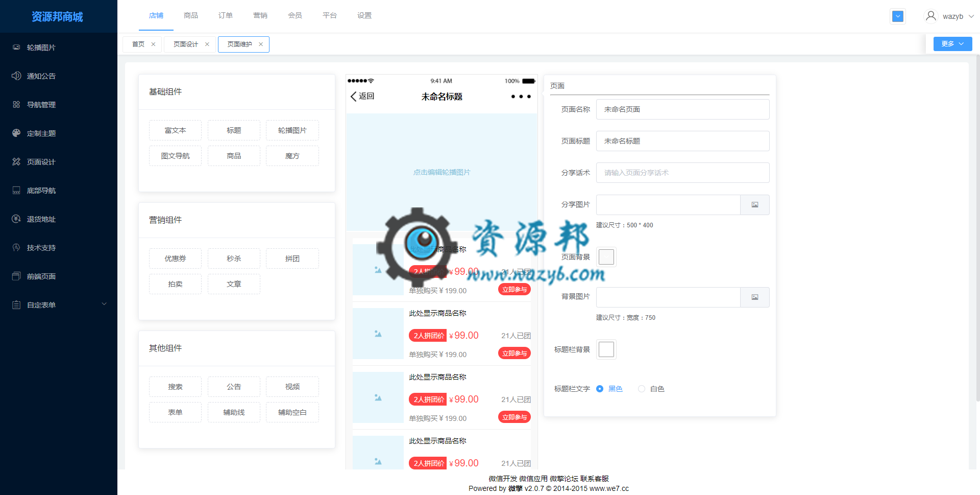The image size is (980, 495).
Task: Add the 魔方 component
Action: 292,156
